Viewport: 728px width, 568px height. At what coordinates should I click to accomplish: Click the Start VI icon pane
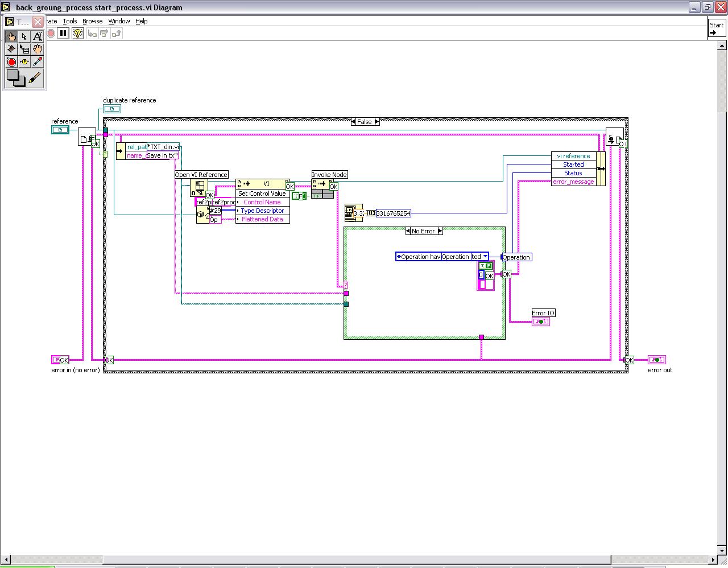click(717, 28)
